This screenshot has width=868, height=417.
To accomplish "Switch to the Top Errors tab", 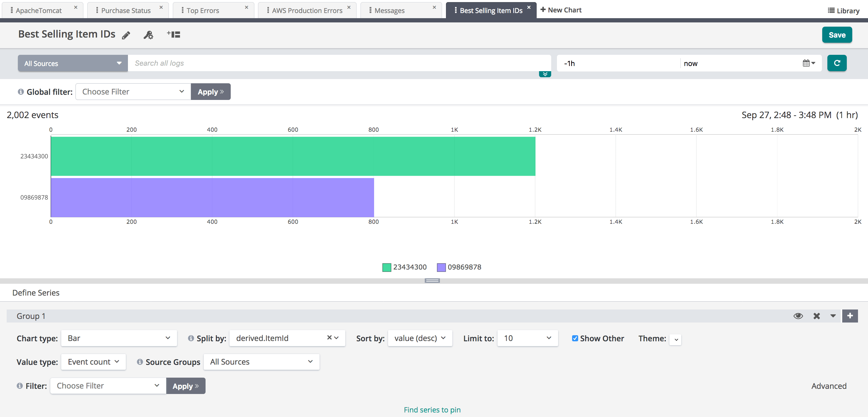I will coord(203,11).
